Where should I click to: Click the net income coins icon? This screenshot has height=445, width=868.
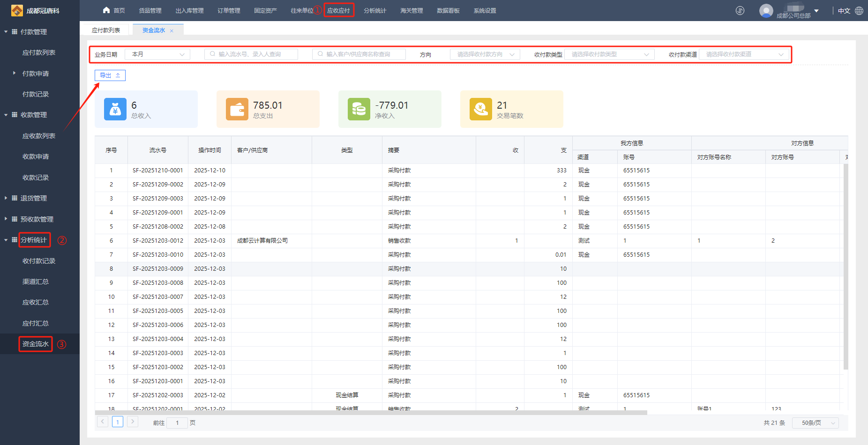pyautogui.click(x=359, y=109)
